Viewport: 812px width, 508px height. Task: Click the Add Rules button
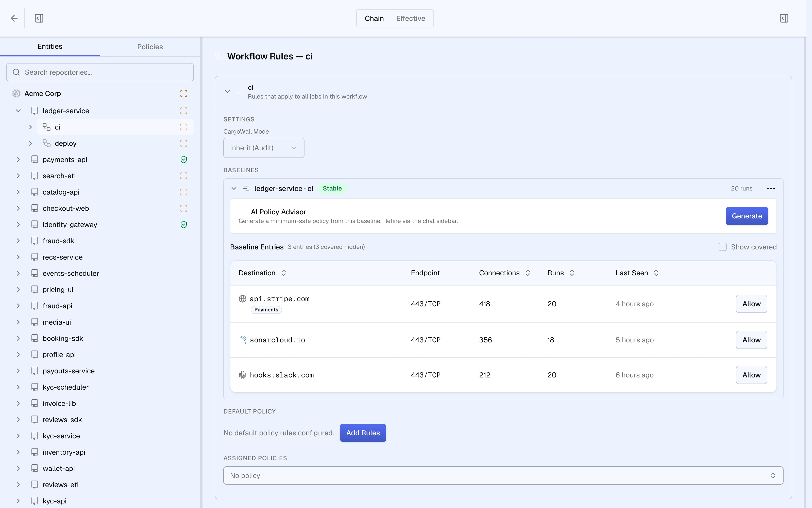click(x=363, y=433)
